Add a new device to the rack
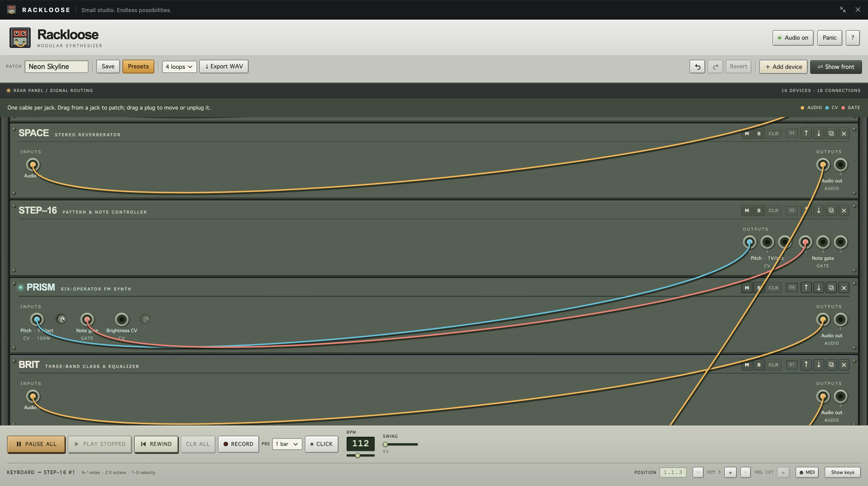Image resolution: width=868 pixels, height=486 pixels. pyautogui.click(x=783, y=67)
